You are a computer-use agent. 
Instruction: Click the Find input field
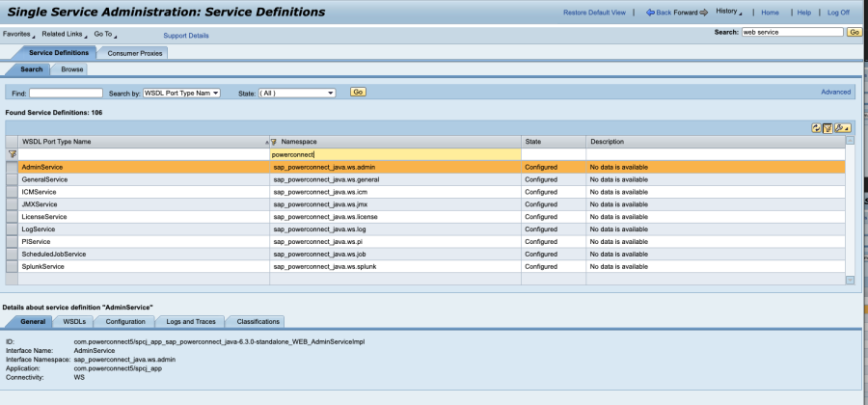66,93
